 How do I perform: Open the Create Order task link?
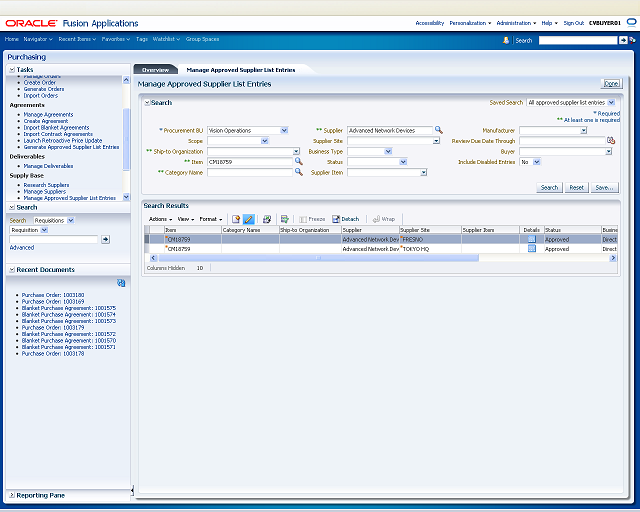(40, 82)
